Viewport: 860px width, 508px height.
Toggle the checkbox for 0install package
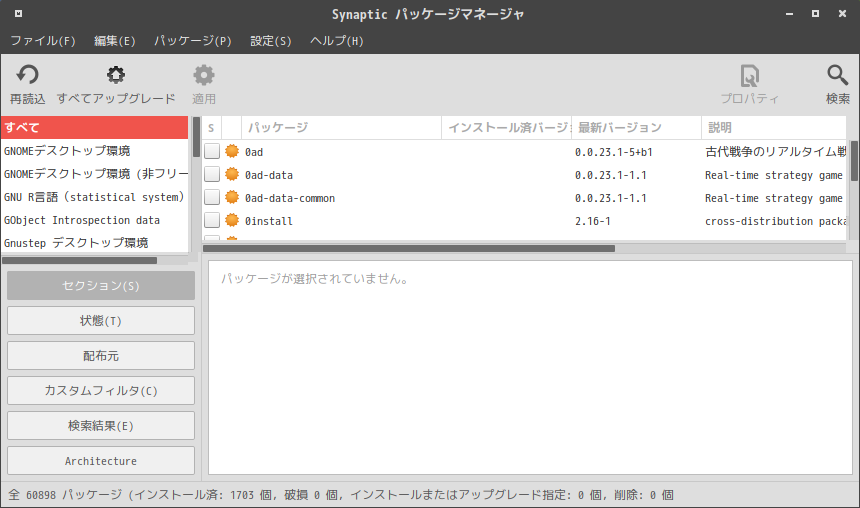click(212, 220)
